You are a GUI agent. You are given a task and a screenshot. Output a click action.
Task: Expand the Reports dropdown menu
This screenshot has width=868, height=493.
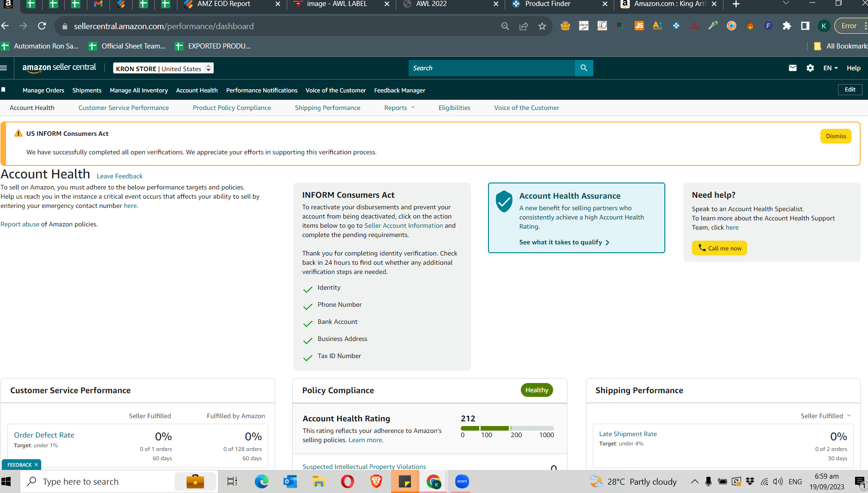pyautogui.click(x=399, y=108)
